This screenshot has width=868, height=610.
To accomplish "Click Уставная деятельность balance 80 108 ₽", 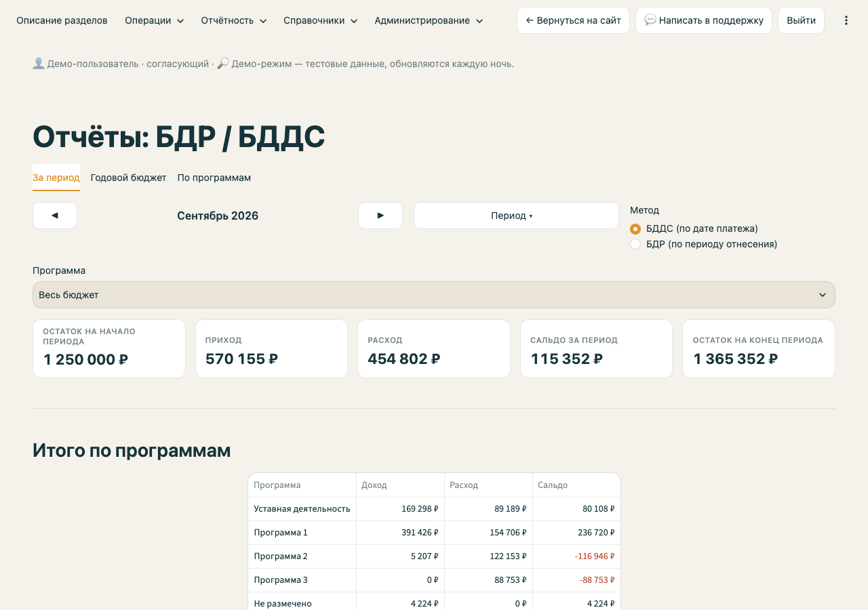I will [599, 508].
